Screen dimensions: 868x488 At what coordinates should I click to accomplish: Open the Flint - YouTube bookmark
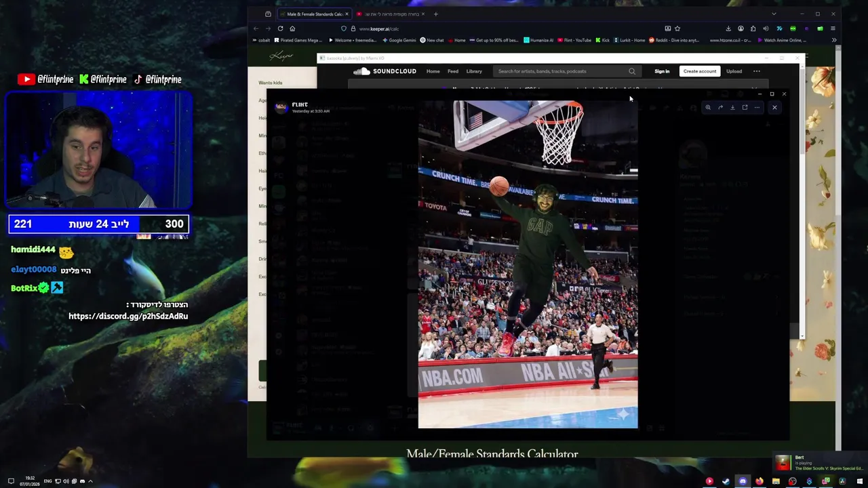[x=574, y=40]
